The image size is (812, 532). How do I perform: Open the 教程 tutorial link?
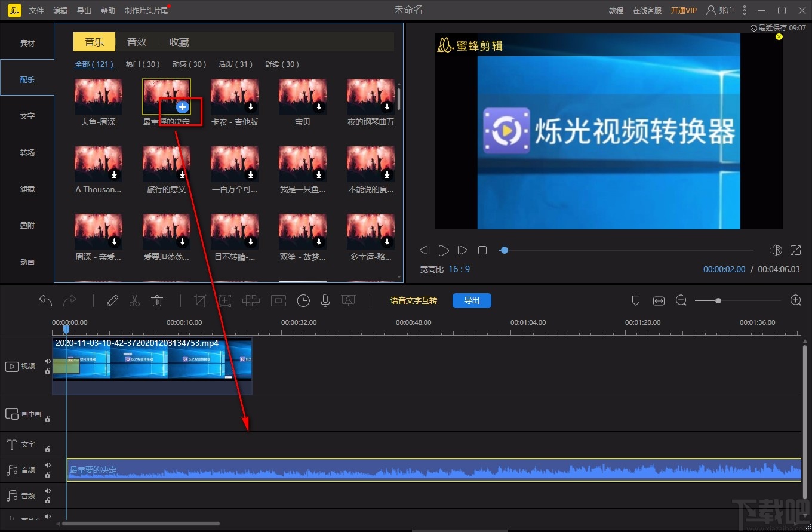coord(616,11)
